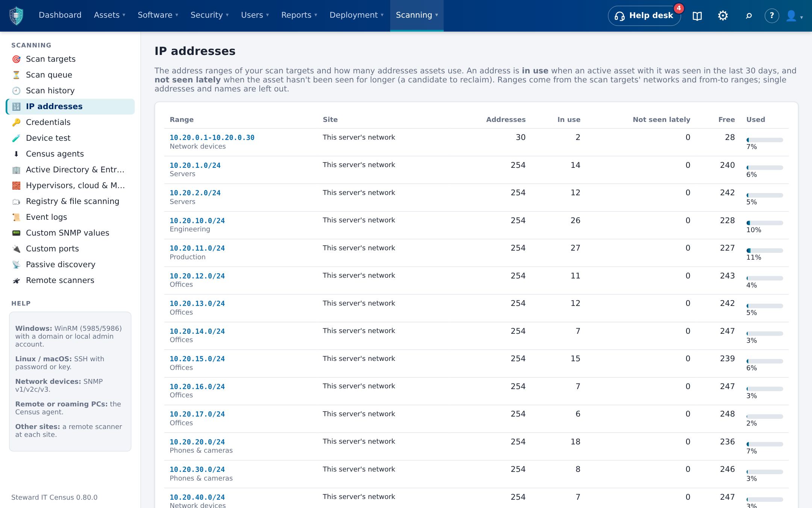Open the 10.20.20.0/24 range link
This screenshot has width=812, height=508.
click(197, 442)
